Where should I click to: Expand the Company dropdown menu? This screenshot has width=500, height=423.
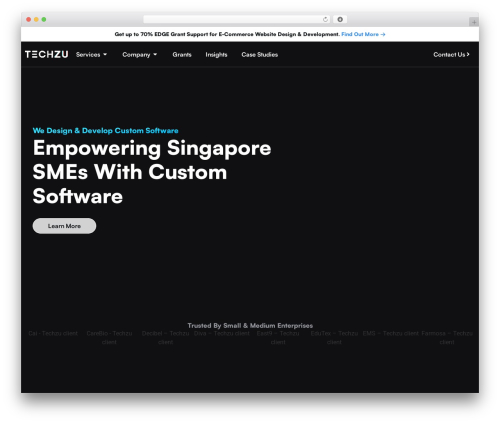(x=139, y=55)
